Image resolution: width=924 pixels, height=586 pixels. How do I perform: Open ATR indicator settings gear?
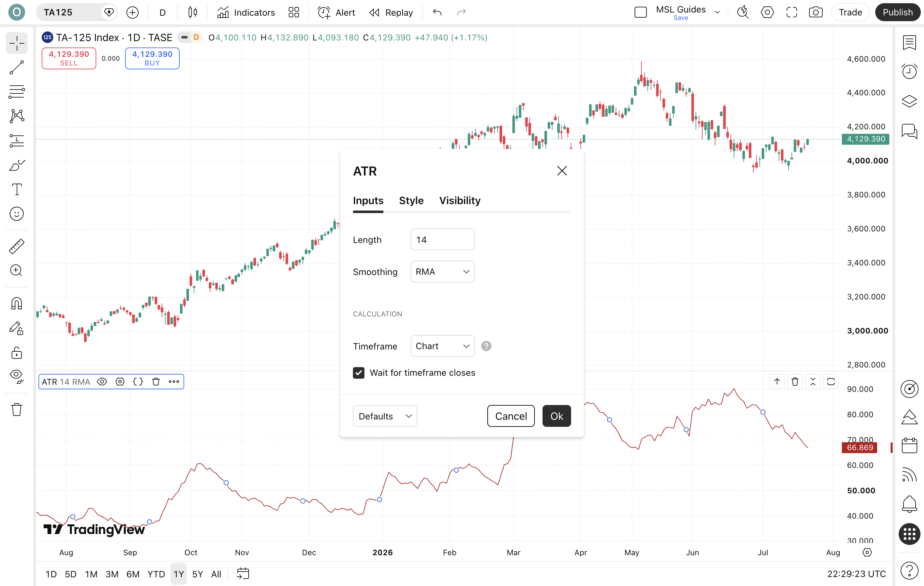click(x=120, y=382)
